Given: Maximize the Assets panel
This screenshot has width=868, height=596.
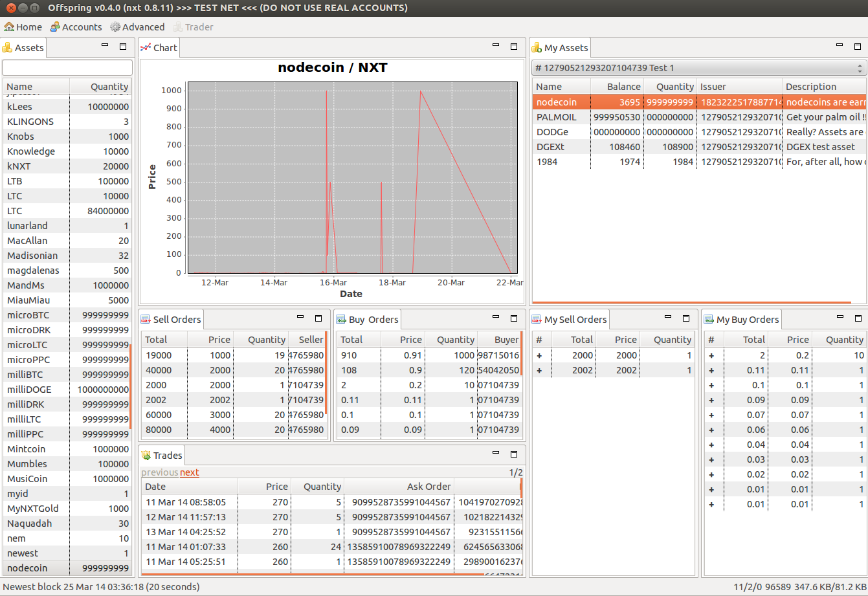Looking at the screenshot, I should click(123, 47).
